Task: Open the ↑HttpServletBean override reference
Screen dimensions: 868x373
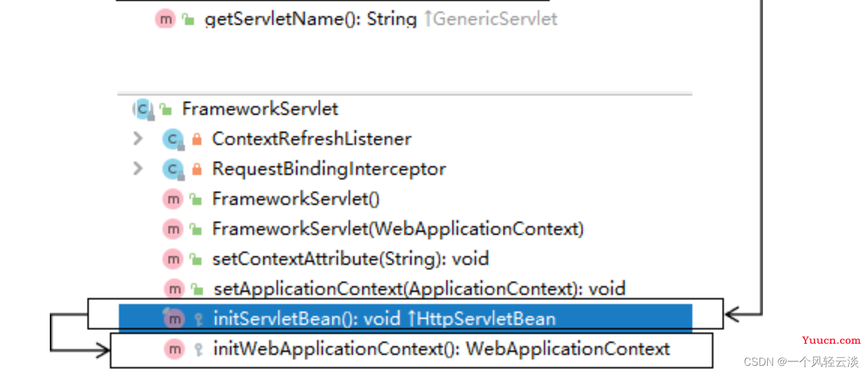Action: [481, 318]
